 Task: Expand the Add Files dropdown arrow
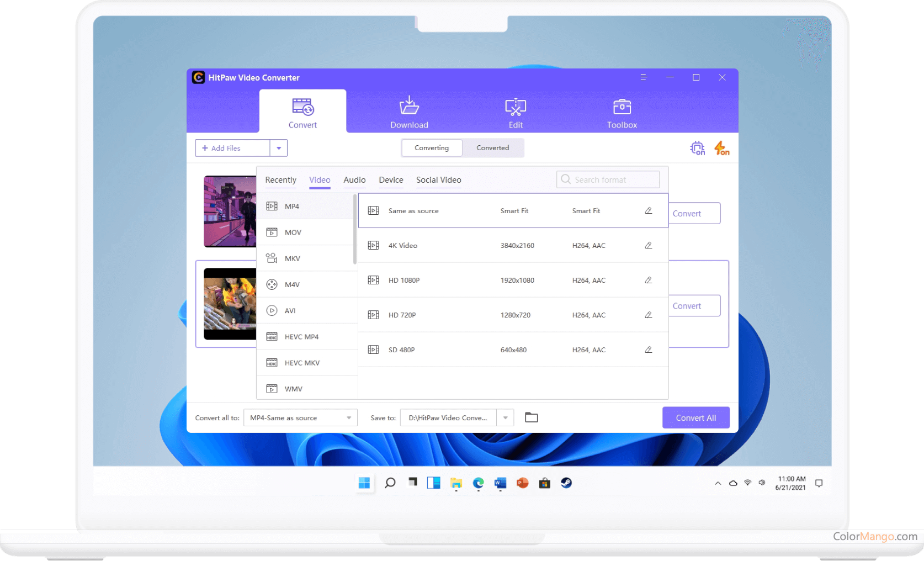279,148
